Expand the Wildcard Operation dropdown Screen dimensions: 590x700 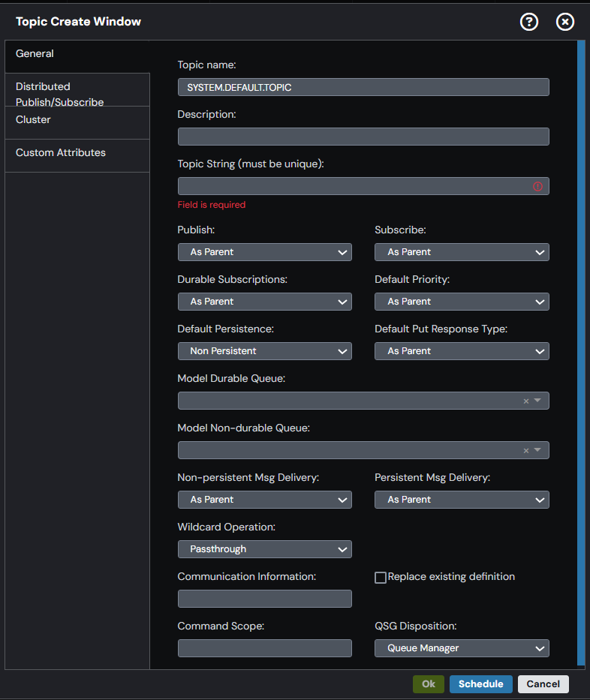pyautogui.click(x=265, y=549)
